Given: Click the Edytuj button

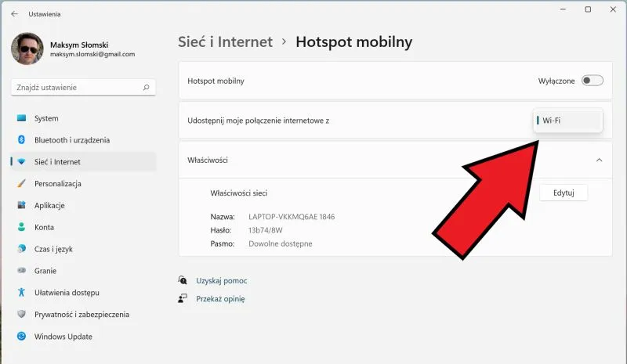Looking at the screenshot, I should (x=564, y=193).
